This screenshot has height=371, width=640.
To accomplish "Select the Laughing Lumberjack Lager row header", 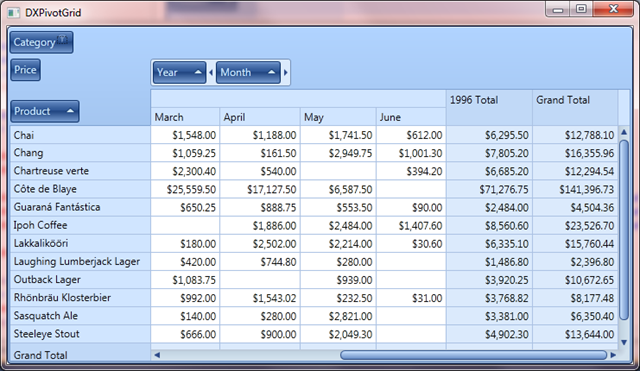I will coord(80,262).
